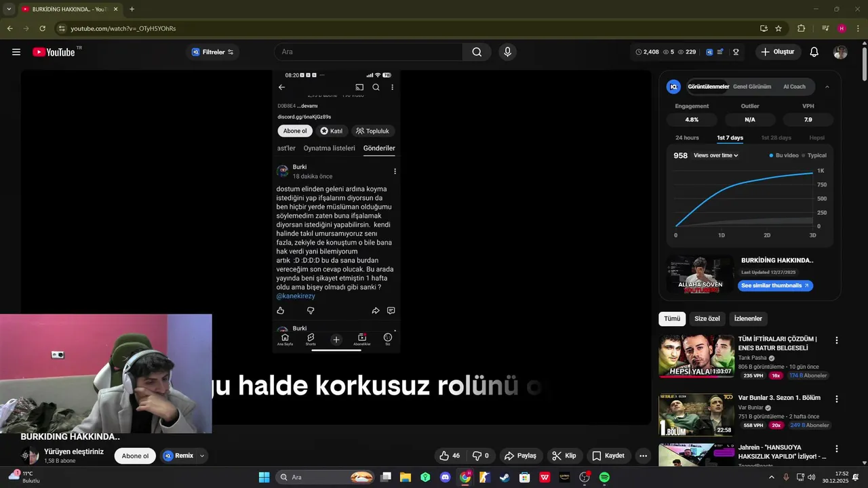
Task: Open Discord from the taskbar
Action: (445, 477)
